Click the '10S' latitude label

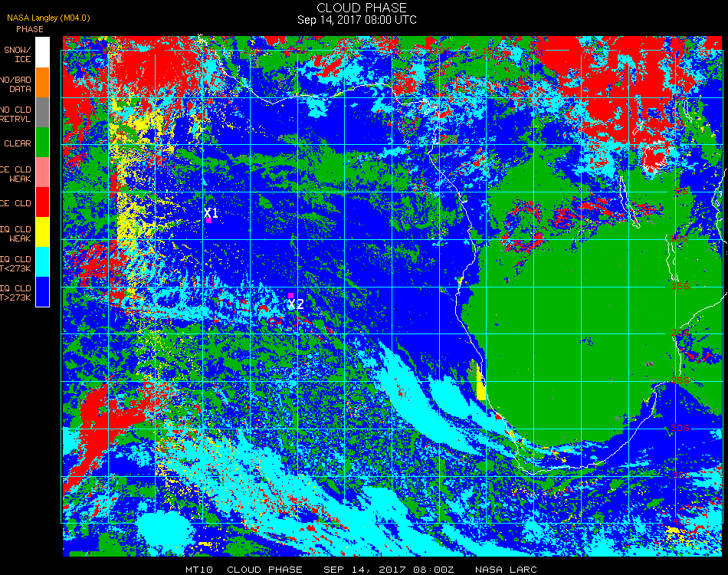pos(679,238)
